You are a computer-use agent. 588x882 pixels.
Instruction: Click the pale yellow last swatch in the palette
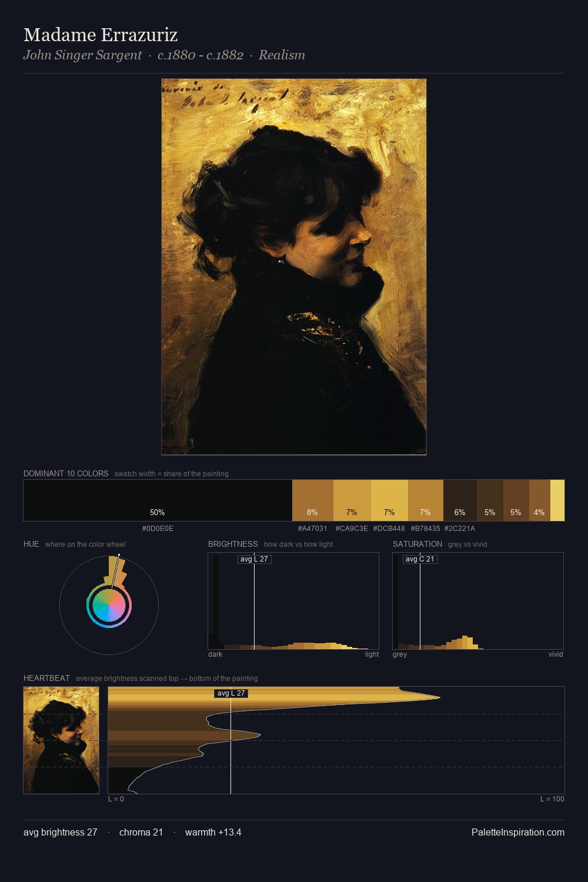[557, 500]
